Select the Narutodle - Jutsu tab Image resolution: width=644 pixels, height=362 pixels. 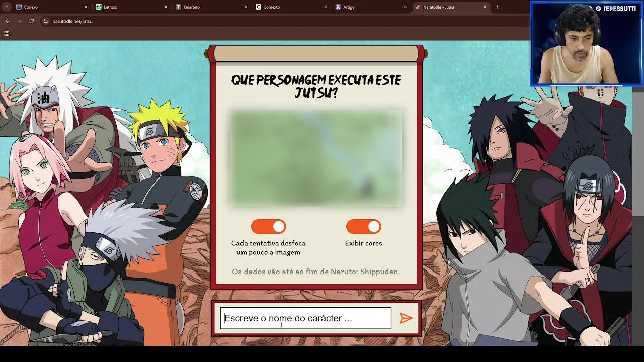[450, 7]
